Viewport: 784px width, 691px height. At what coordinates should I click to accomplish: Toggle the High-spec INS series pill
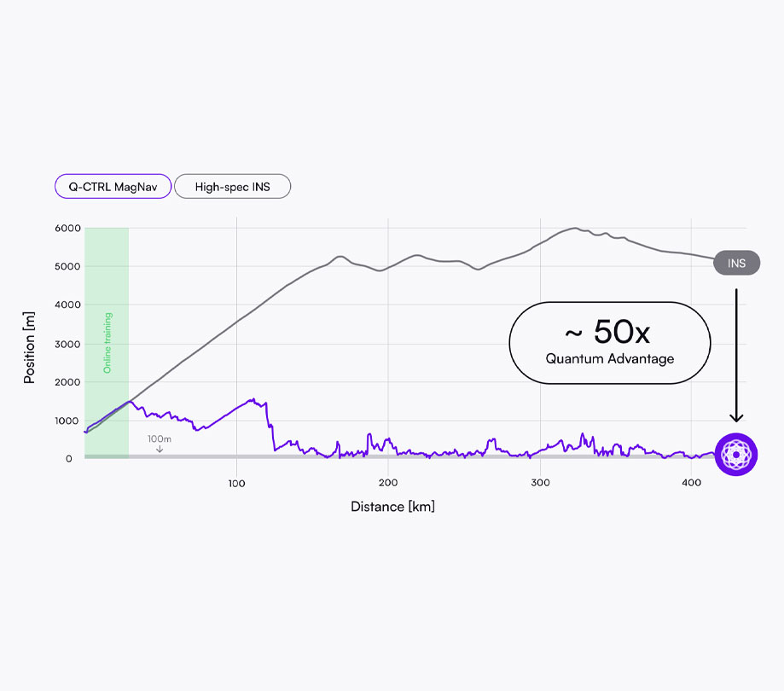233,187
